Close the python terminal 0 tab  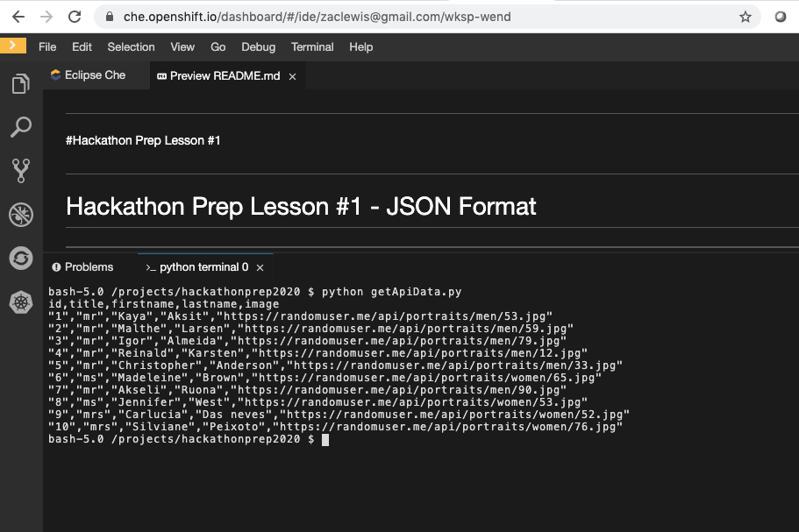coord(260,267)
